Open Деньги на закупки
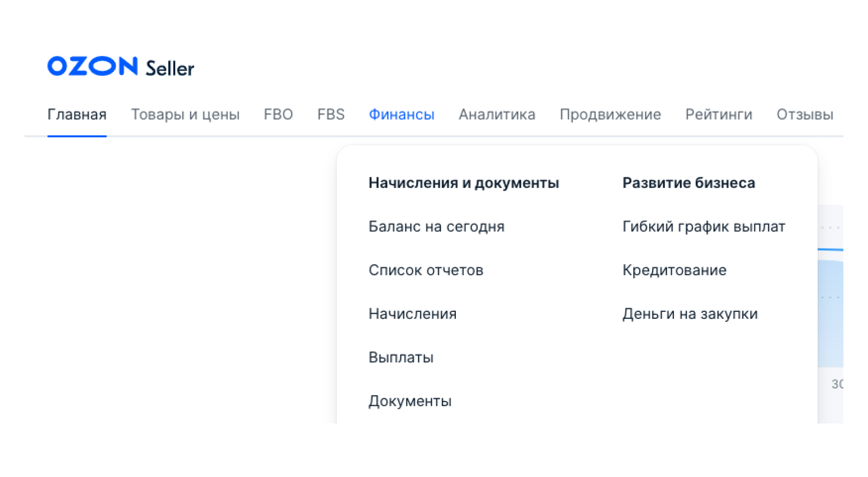This screenshot has width=868, height=477. pyautogui.click(x=690, y=314)
